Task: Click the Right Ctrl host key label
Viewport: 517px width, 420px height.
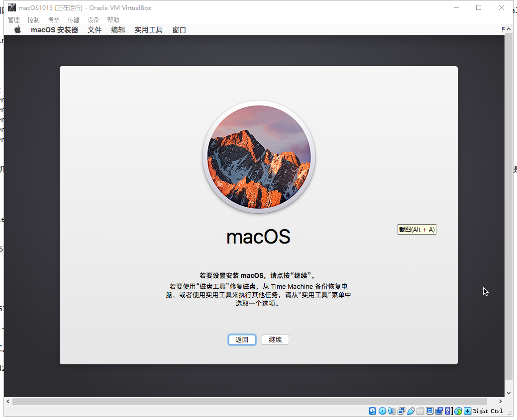Action: (488, 411)
